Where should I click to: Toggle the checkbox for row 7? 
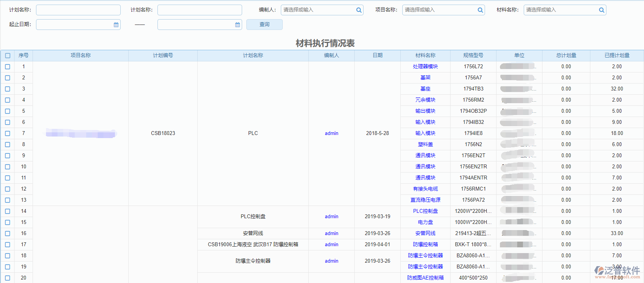(8, 133)
